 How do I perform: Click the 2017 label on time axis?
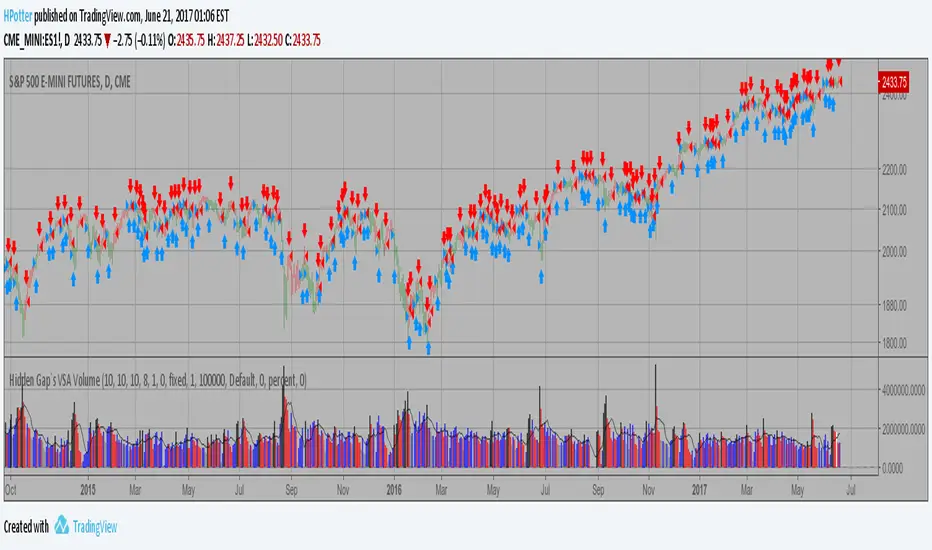(700, 490)
